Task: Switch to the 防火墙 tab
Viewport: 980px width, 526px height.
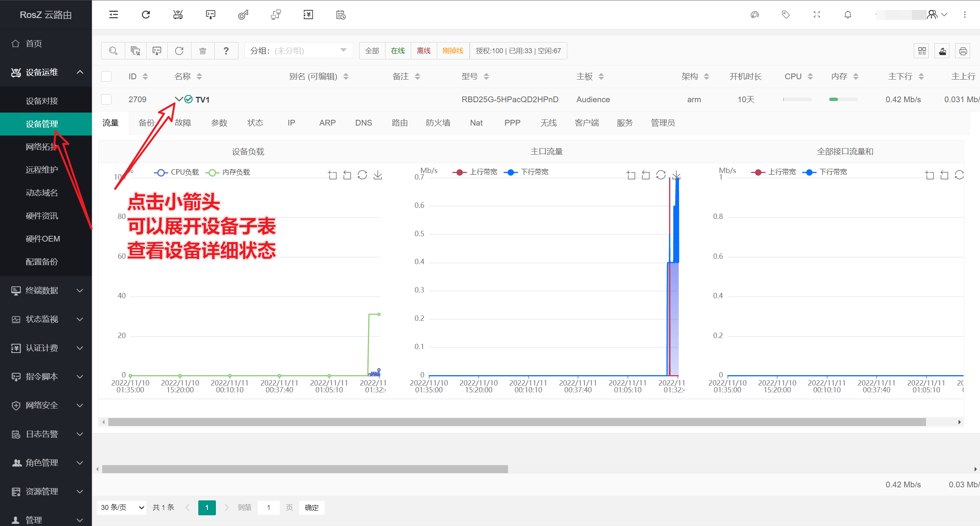Action: (438, 123)
